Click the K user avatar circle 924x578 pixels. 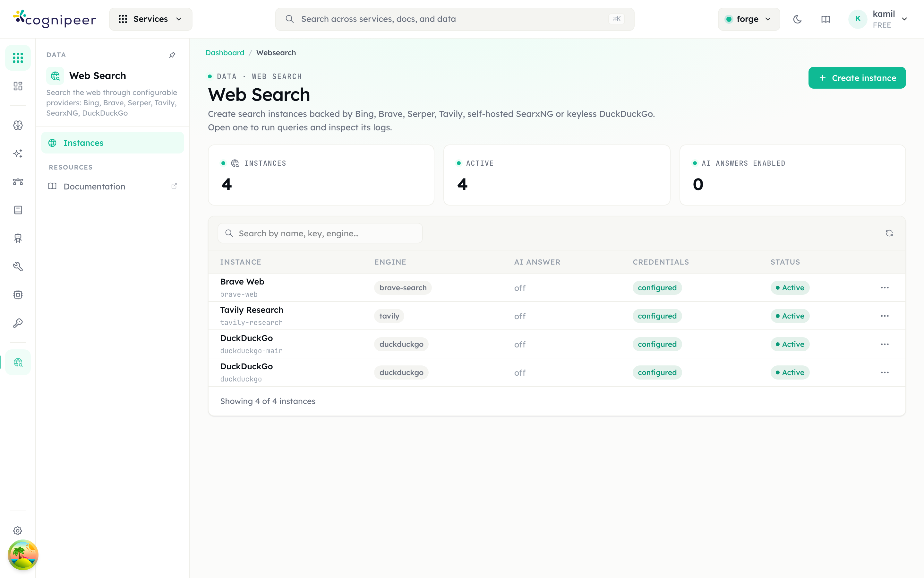(858, 19)
